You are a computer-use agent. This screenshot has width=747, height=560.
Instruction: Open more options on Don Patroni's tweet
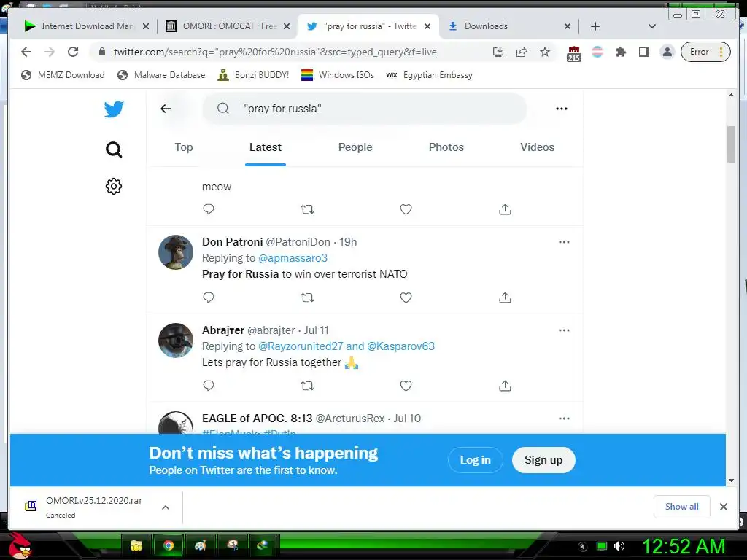coord(564,242)
